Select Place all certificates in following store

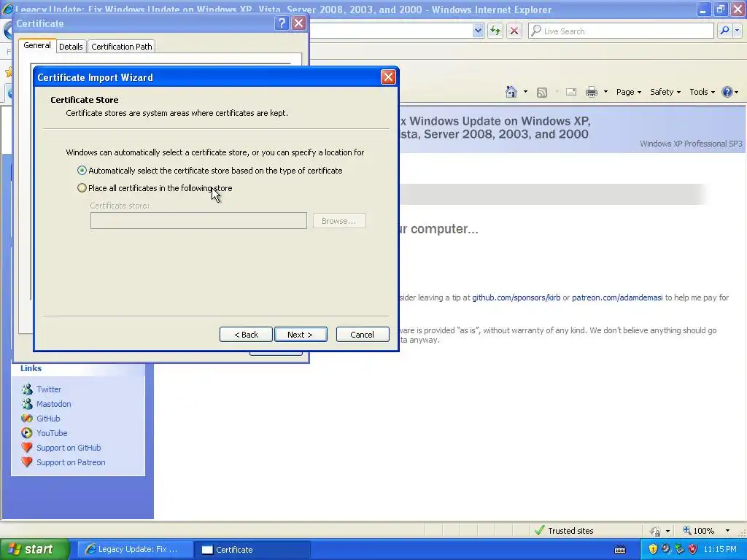coord(155,188)
